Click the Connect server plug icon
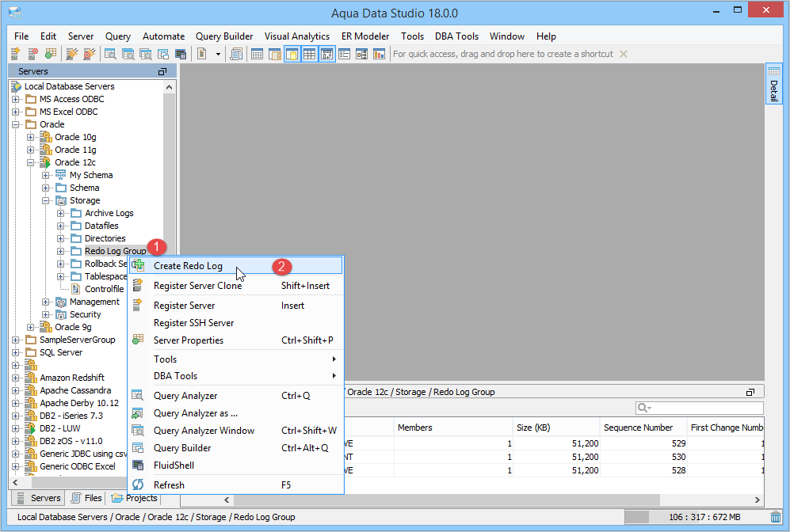Viewport: 790px width, 532px height. click(72, 54)
